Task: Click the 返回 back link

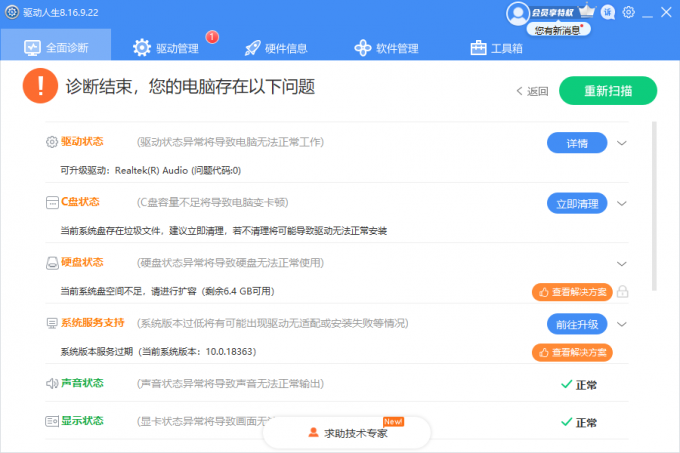Action: coord(532,91)
